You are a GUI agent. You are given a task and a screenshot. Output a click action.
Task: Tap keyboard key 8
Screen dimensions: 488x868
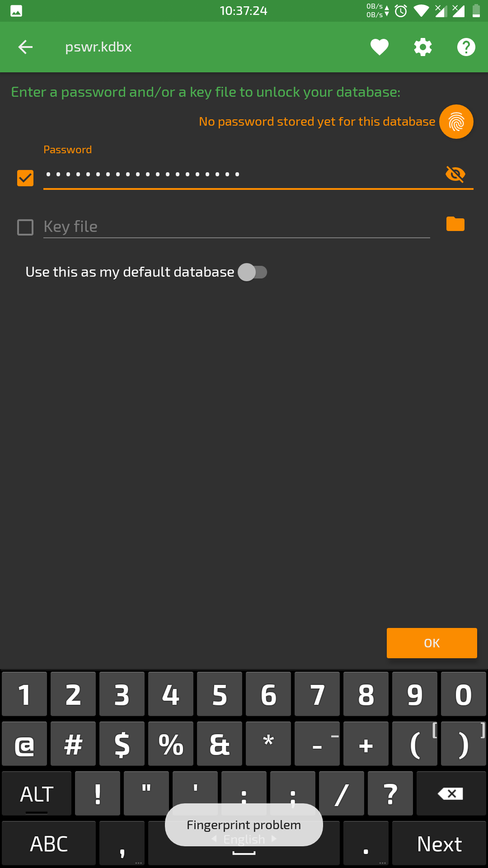366,694
